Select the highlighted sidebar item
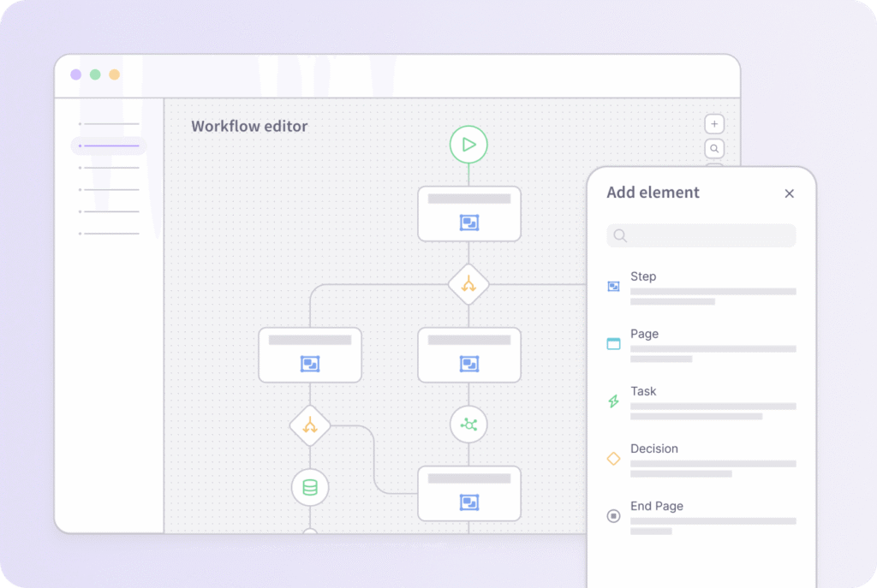The height and width of the screenshot is (588, 877). click(109, 146)
